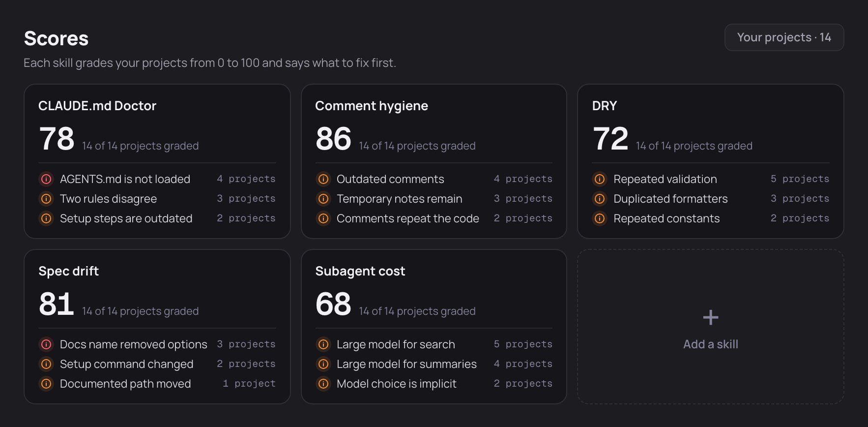Open the Your projects · 14 button
The height and width of the screenshot is (427, 868).
(784, 37)
